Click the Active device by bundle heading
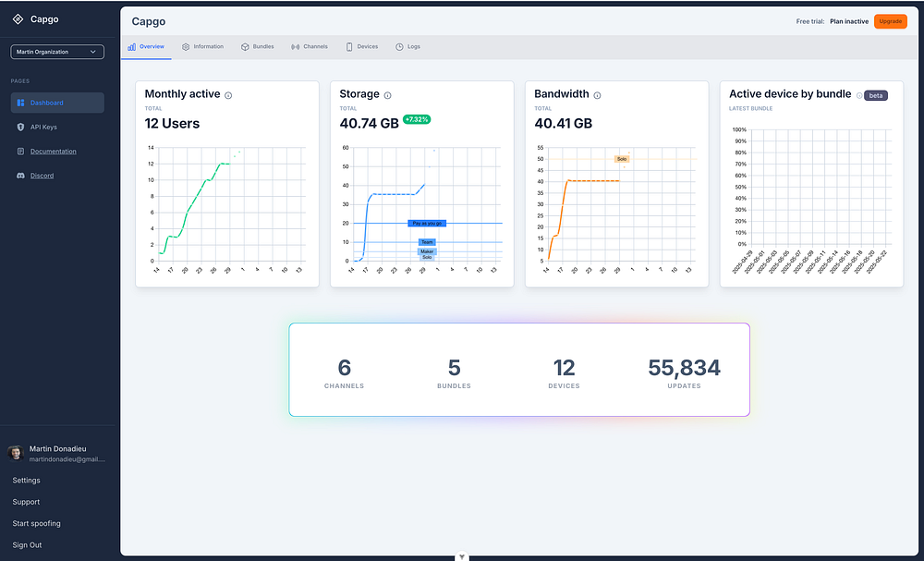Screen dimensions: 924x561 click(790, 93)
